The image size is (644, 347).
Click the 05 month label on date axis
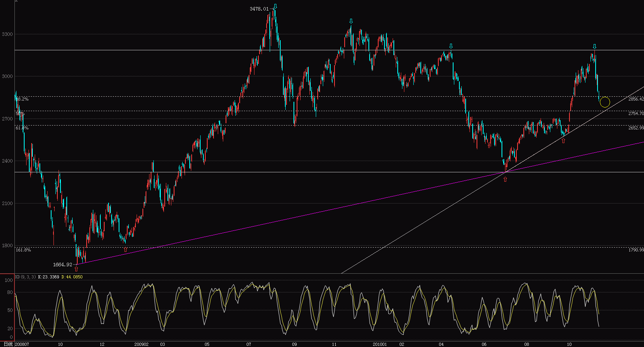tap(207, 344)
